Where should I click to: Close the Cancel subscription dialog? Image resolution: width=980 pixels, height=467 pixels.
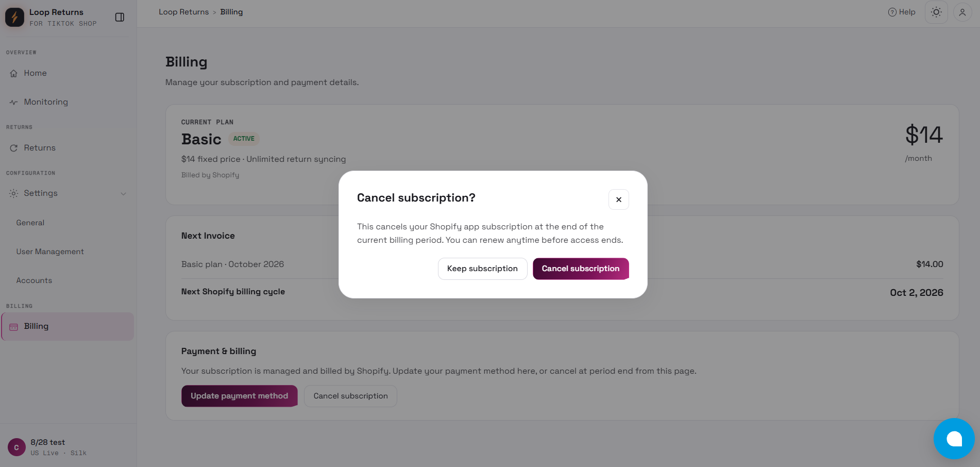618,199
